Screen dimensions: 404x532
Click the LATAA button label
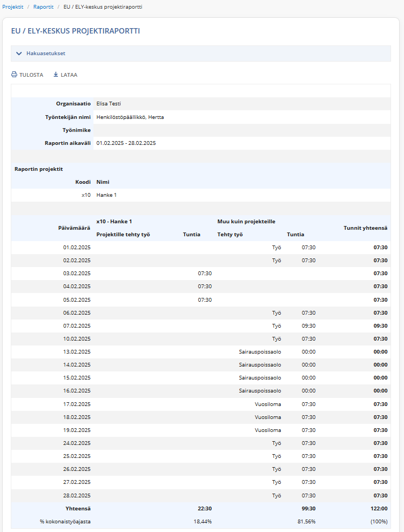(x=69, y=75)
